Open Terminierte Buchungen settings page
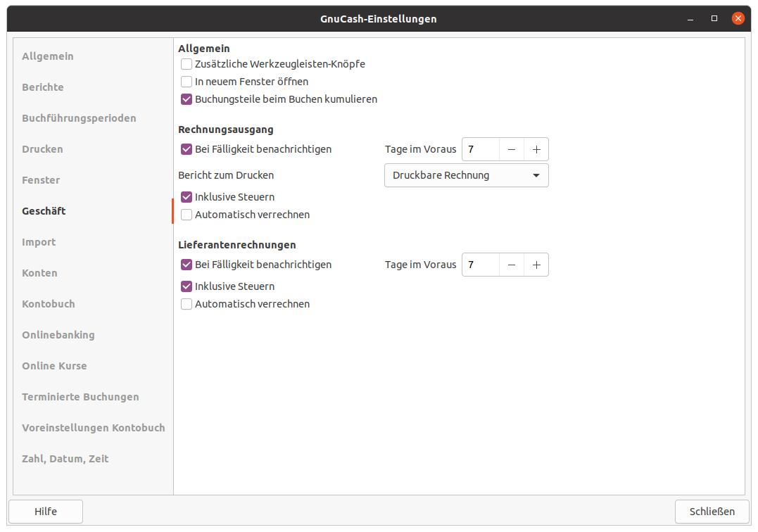The height and width of the screenshot is (532, 758). (80, 397)
